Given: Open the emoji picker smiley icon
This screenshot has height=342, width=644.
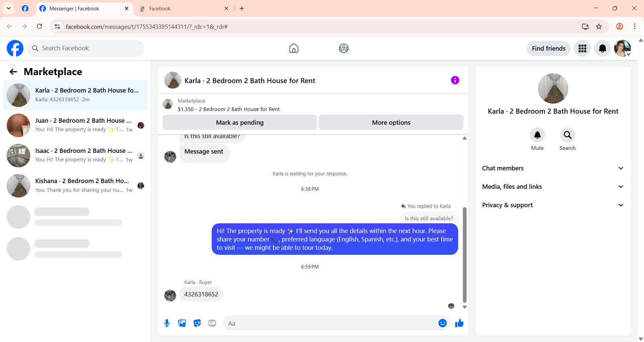Looking at the screenshot, I should pyautogui.click(x=442, y=323).
